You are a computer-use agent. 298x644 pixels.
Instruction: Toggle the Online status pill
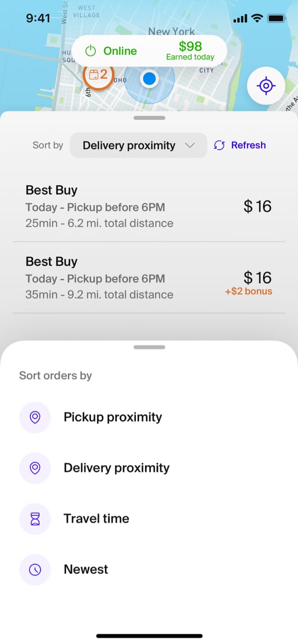[x=150, y=51]
